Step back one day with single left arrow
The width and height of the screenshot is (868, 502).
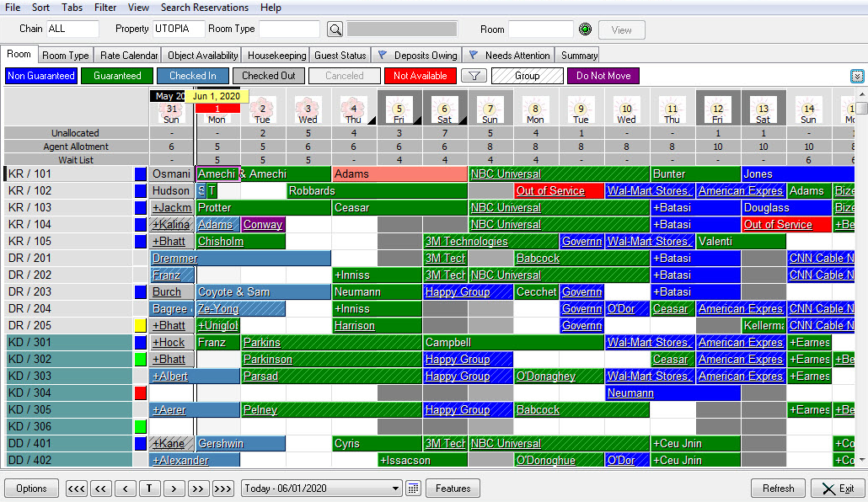pyautogui.click(x=125, y=489)
